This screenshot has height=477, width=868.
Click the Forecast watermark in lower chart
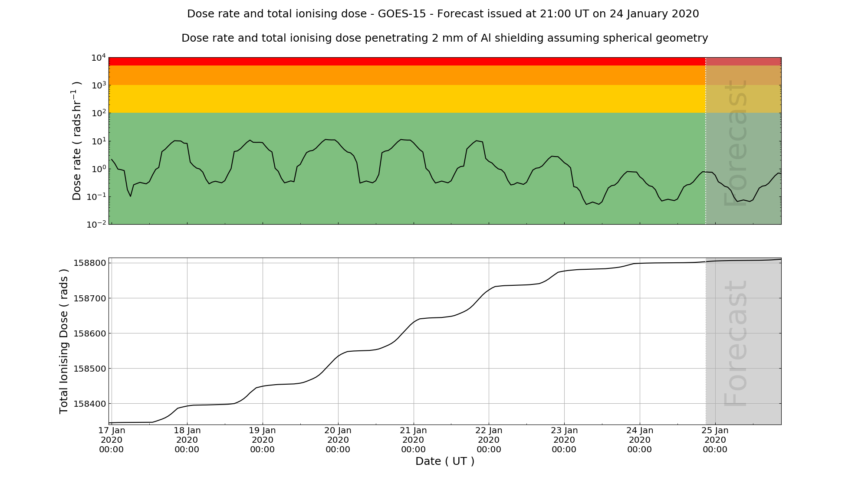pyautogui.click(x=736, y=343)
